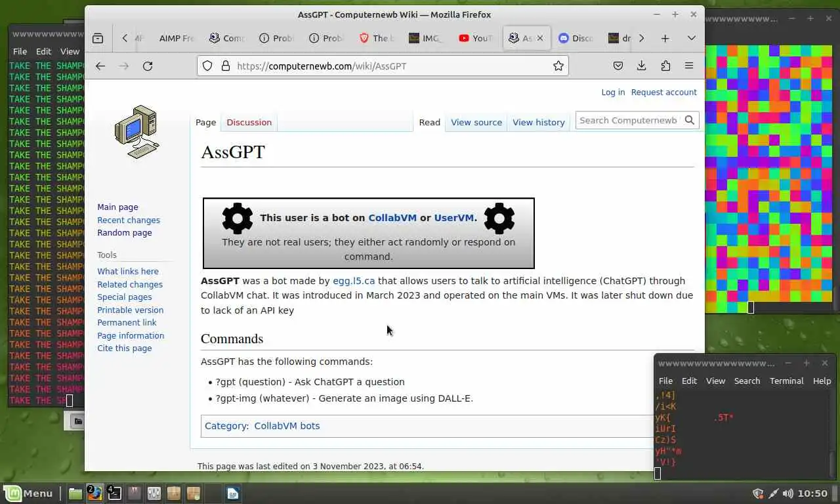
Task: Open the Firefox downloads panel
Action: (x=641, y=66)
